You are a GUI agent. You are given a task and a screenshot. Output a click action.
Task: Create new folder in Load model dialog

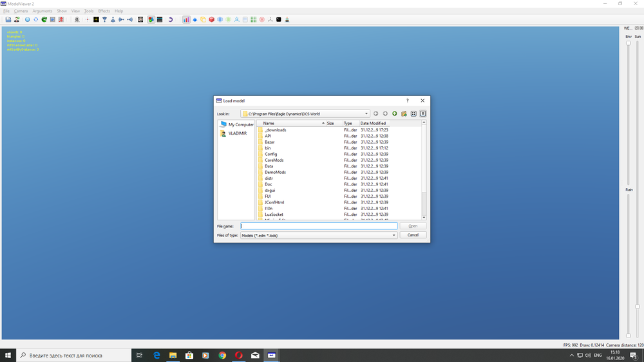pyautogui.click(x=404, y=114)
